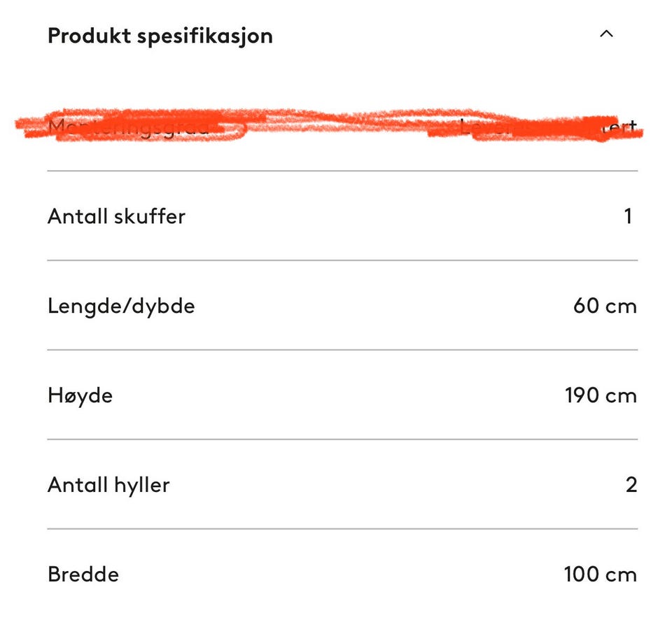The height and width of the screenshot is (627, 672).
Task: Click the 'cm' unit next to 190
Action: tap(622, 396)
